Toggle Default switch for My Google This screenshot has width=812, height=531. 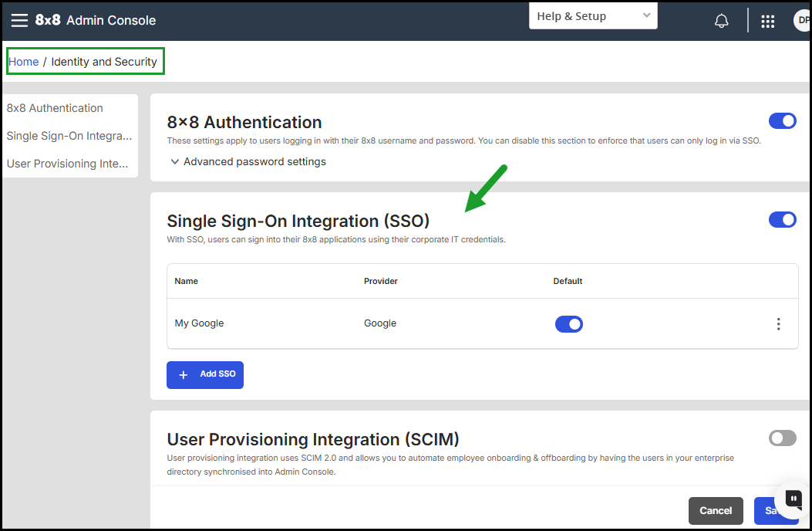click(x=568, y=324)
